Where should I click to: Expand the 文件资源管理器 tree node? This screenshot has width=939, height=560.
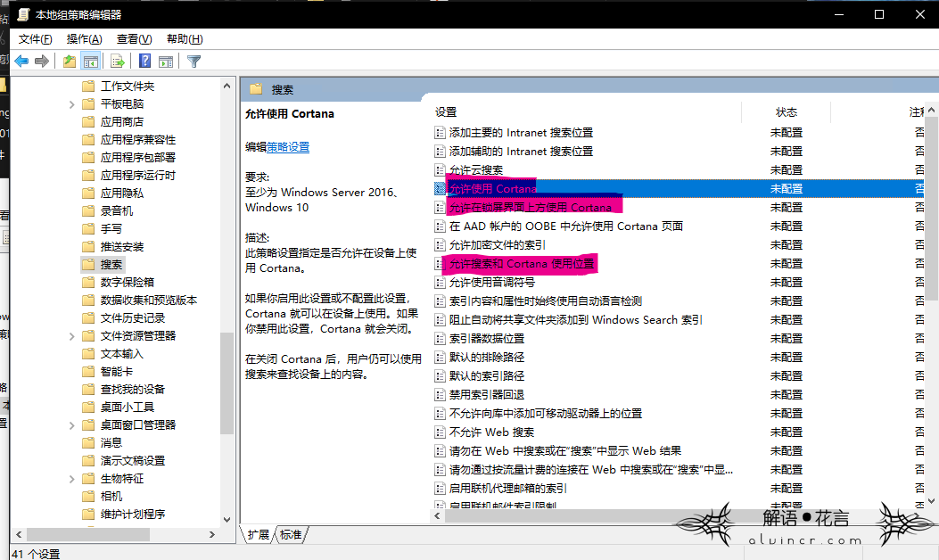coord(72,336)
